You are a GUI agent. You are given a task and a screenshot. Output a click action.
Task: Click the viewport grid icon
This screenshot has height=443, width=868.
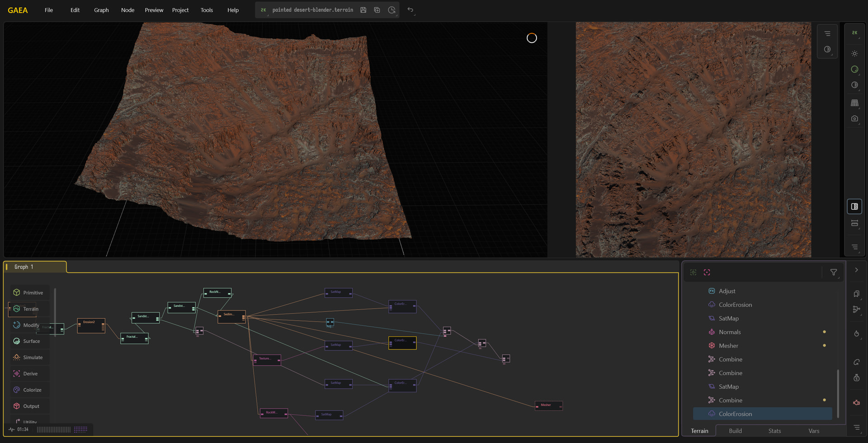[x=854, y=103]
